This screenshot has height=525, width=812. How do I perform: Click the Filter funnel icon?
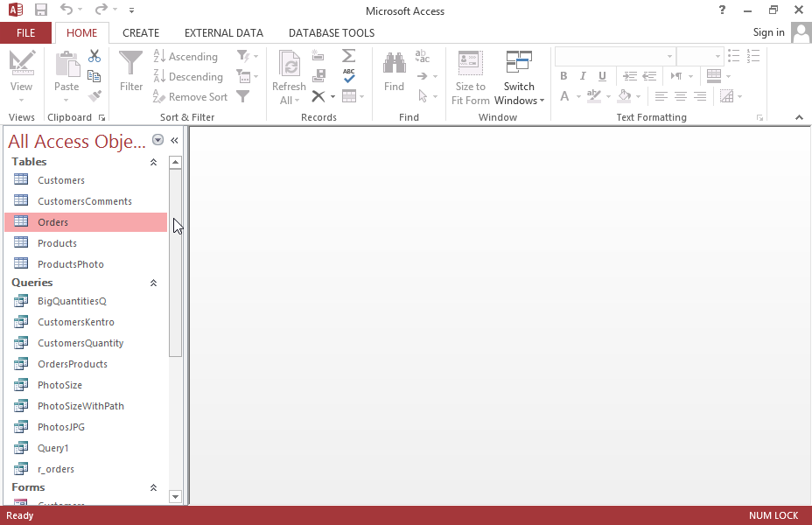(131, 63)
